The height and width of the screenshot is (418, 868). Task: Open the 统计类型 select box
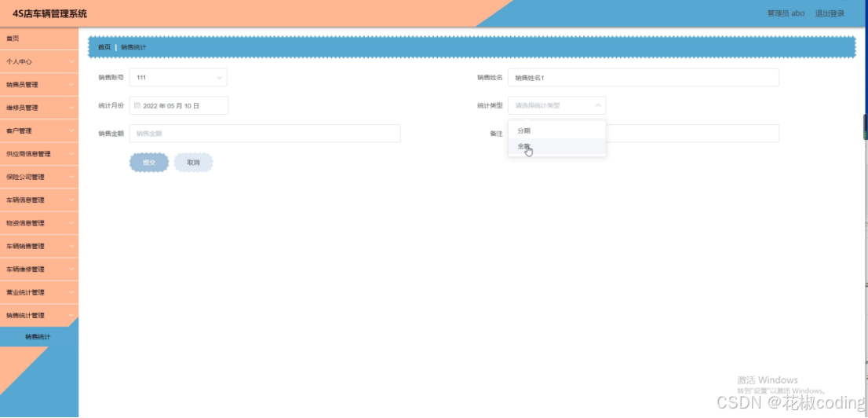pyautogui.click(x=557, y=105)
